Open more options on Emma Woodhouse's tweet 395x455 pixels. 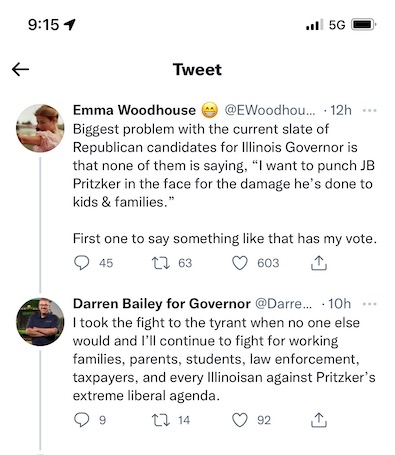click(369, 110)
